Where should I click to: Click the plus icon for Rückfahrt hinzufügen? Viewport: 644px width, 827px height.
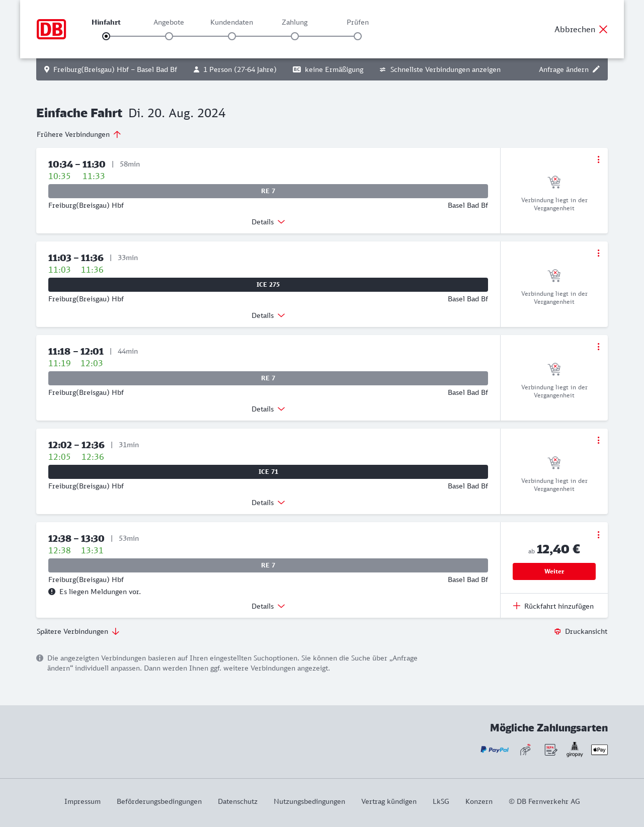[x=516, y=606]
